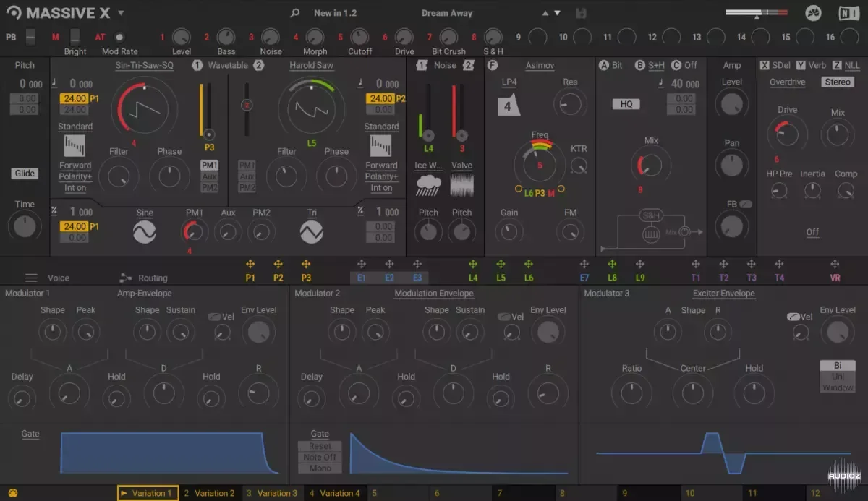868x501 pixels.
Task: Switch to Variation 4 snapshot
Action: pyautogui.click(x=335, y=493)
